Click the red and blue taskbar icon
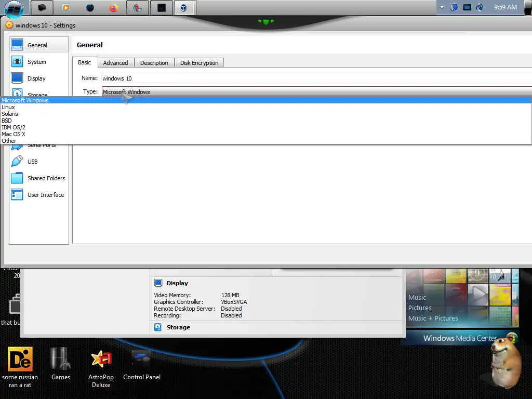This screenshot has width=532, height=399. (137, 8)
